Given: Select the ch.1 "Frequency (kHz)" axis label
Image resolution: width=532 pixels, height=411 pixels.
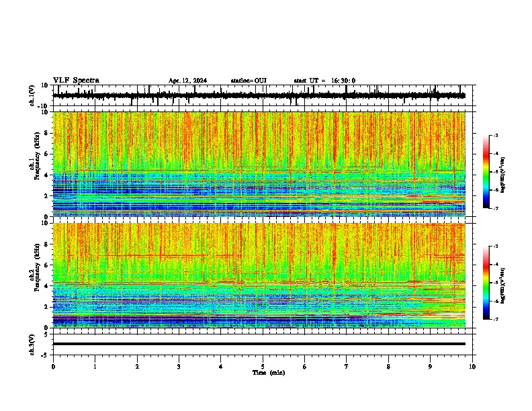Looking at the screenshot, I should tap(37, 156).
